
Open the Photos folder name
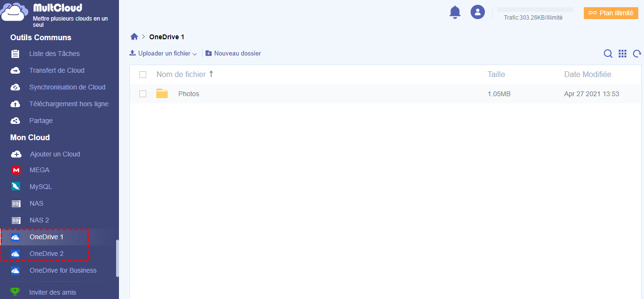pos(189,94)
